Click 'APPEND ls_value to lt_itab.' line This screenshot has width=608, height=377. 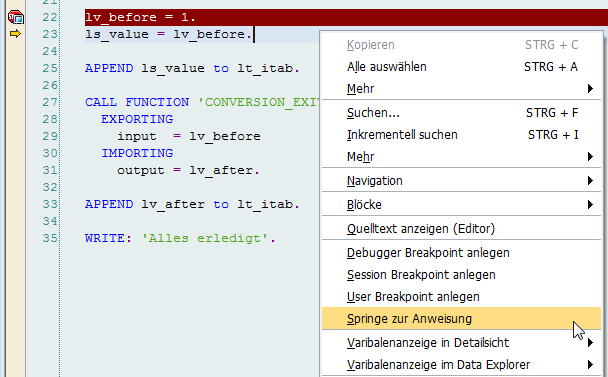point(192,69)
